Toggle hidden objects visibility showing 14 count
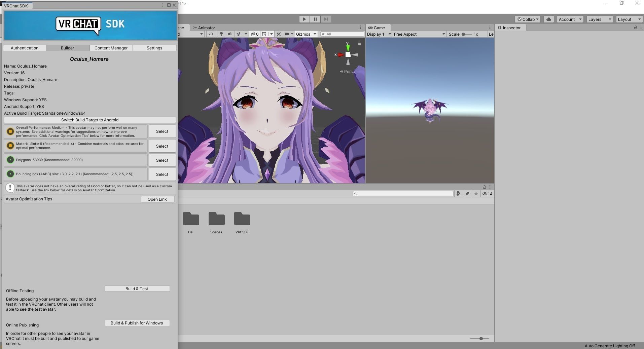The width and height of the screenshot is (644, 349). [487, 194]
